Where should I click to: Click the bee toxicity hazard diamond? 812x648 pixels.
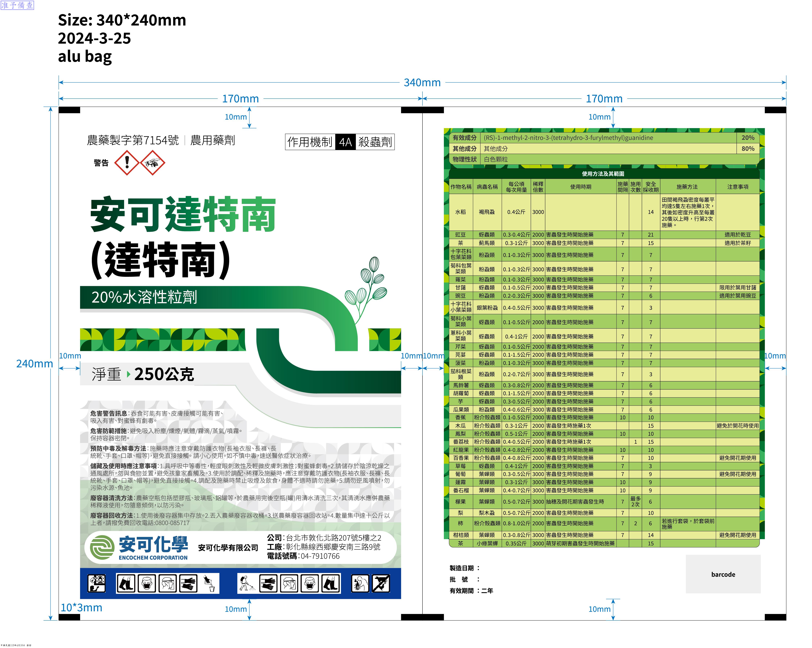point(153,163)
